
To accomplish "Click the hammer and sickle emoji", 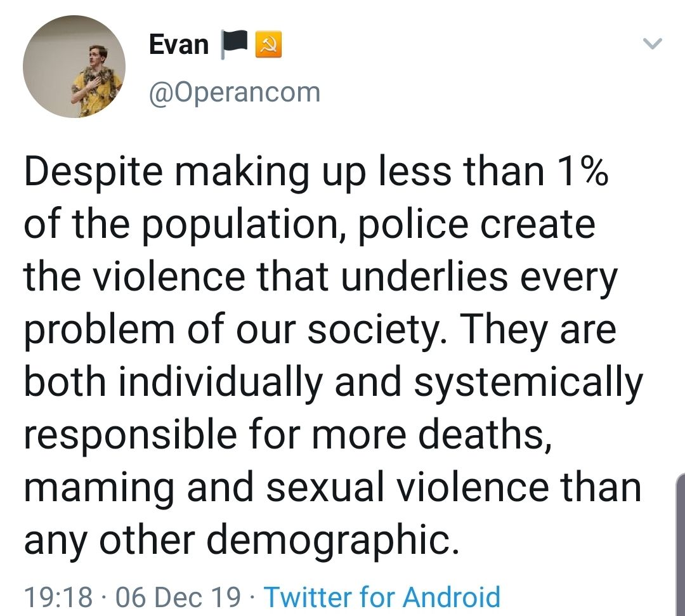I will (x=268, y=44).
